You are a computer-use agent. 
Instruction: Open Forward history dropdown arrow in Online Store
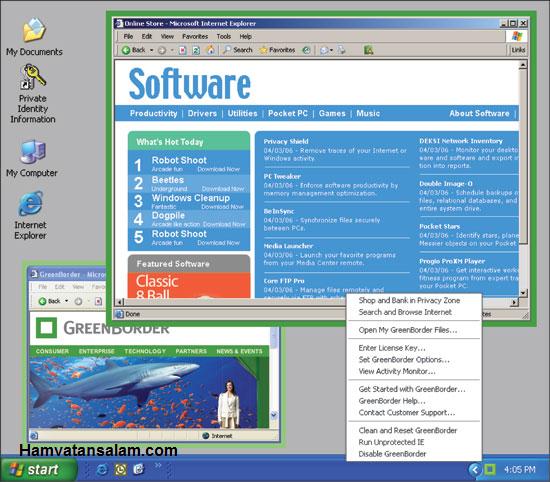coord(172,50)
